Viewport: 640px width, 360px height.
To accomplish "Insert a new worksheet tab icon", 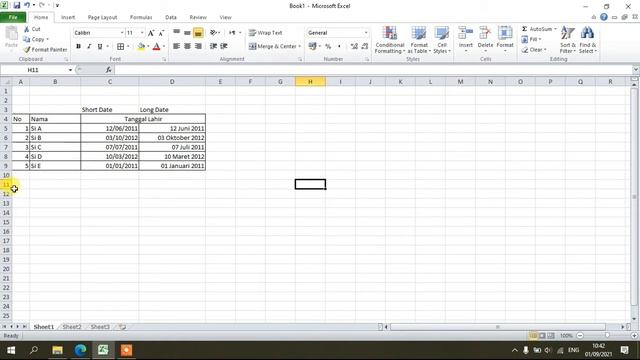I will 122,327.
